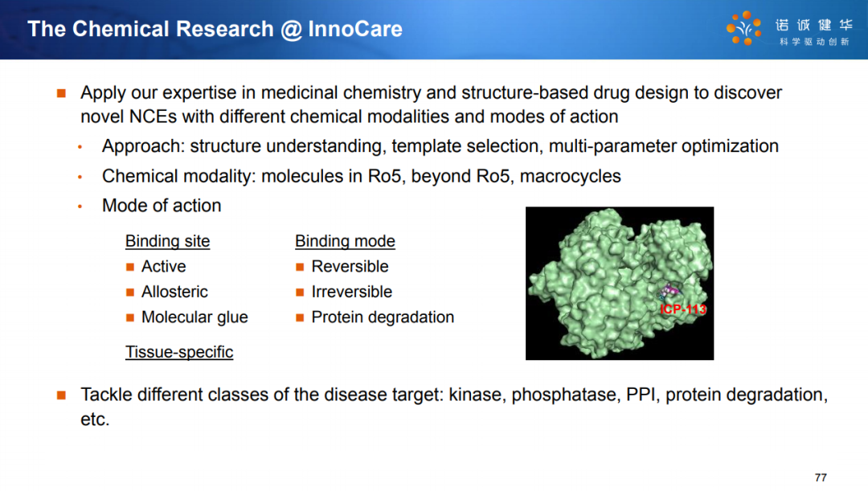Click the underlined Tissue-specific heading
This screenshot has width=868, height=491.
pyautogui.click(x=178, y=352)
